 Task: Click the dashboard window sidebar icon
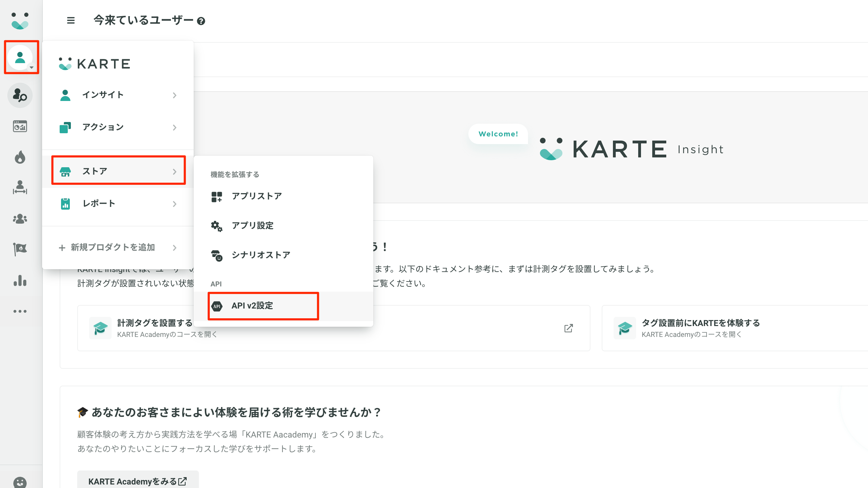pos(20,126)
